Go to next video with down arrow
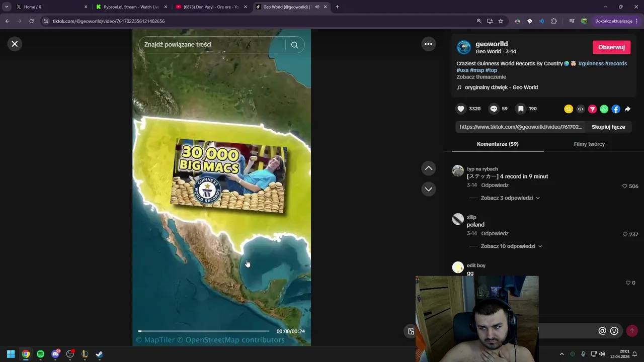Screen dimensions: 644x362 coord(428,189)
